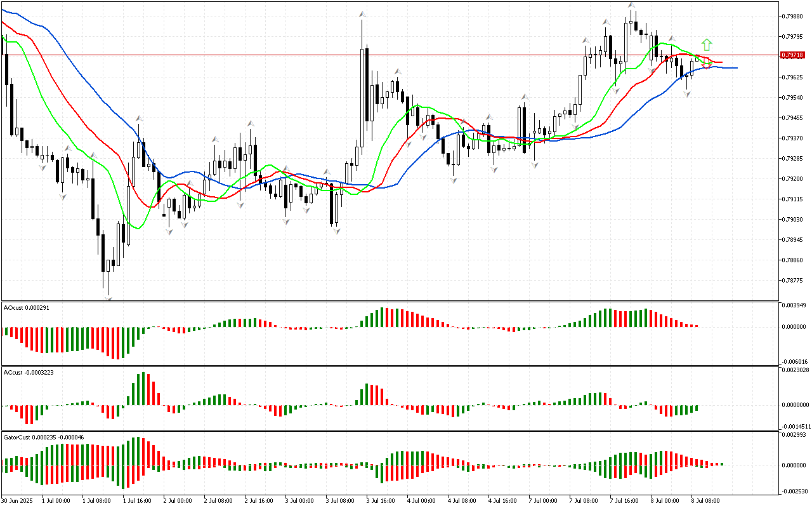Click fractal arrow below the lowest candle

tap(108, 298)
